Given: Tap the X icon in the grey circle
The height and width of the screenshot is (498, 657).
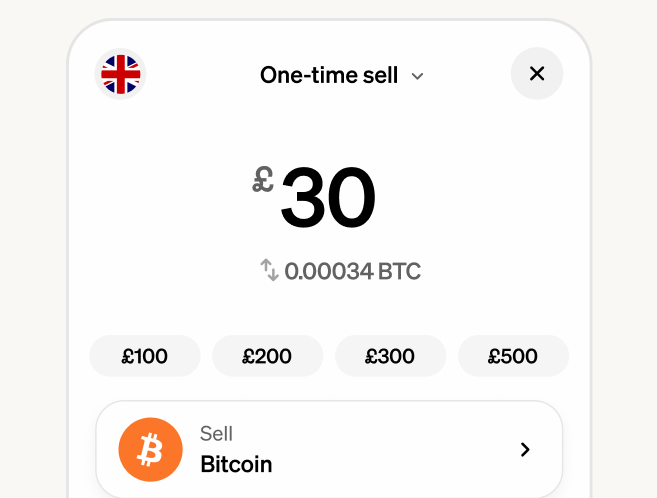Looking at the screenshot, I should point(537,74).
